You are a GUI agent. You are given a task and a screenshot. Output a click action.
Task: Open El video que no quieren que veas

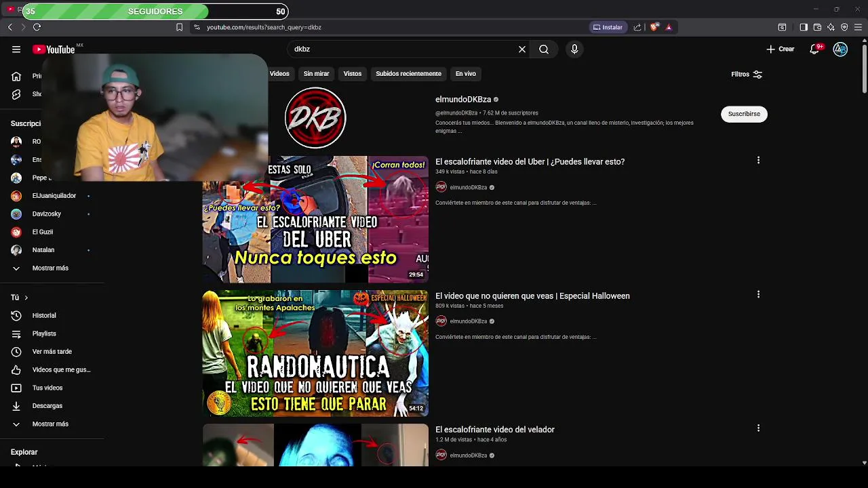(x=532, y=296)
